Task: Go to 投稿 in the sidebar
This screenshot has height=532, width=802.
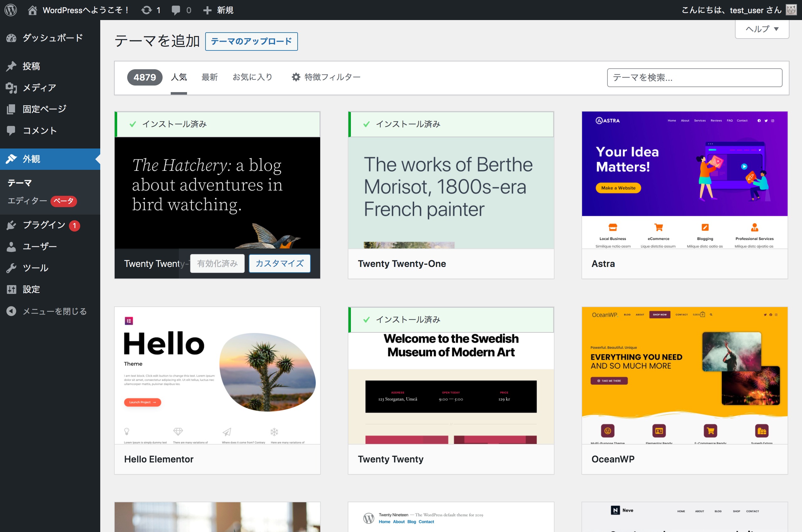Action: pos(31,66)
